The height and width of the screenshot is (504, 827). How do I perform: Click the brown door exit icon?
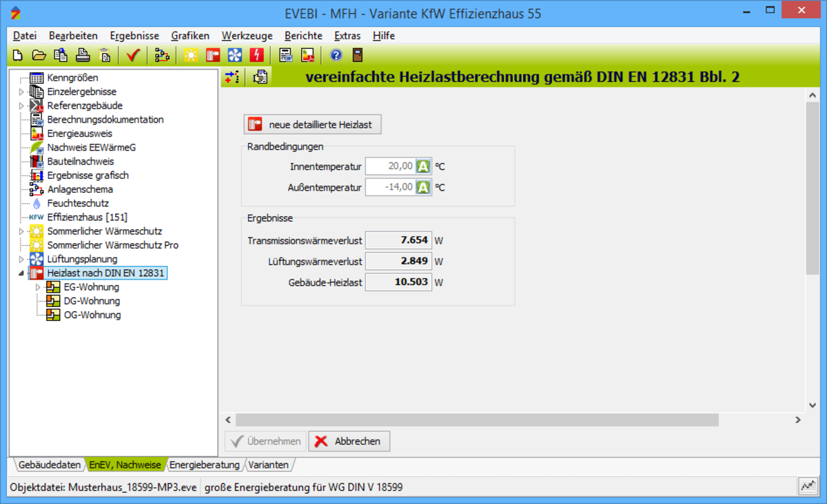coord(357,55)
